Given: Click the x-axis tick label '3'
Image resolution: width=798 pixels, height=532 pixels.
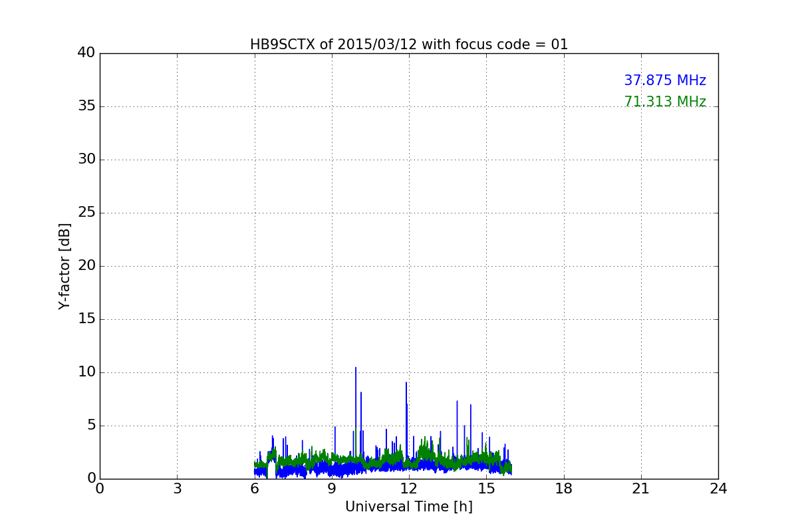Looking at the screenshot, I should point(177,489).
